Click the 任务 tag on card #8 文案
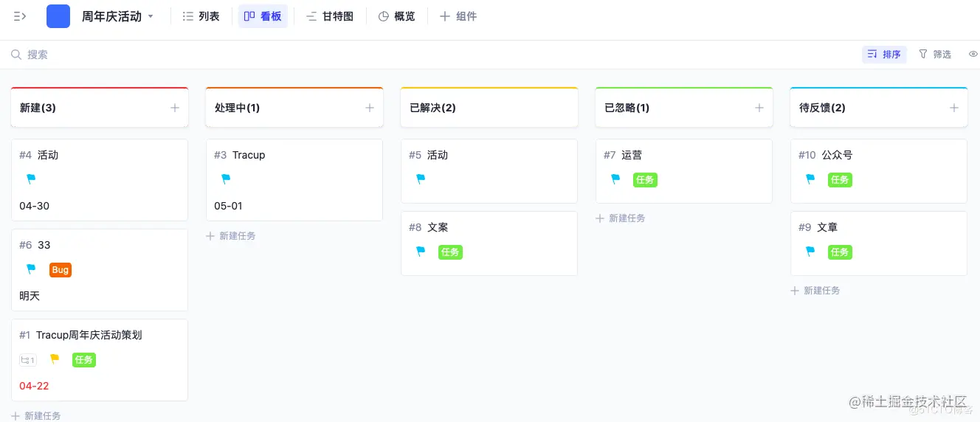This screenshot has height=422, width=980. (x=450, y=252)
